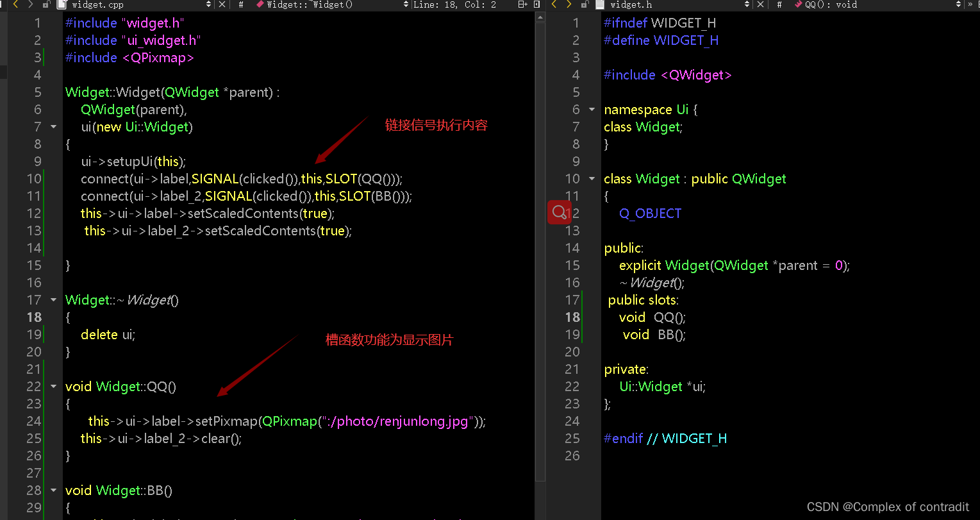The image size is (980, 520).
Task: Click line number 25 in widget.h gutter
Action: [x=572, y=438]
